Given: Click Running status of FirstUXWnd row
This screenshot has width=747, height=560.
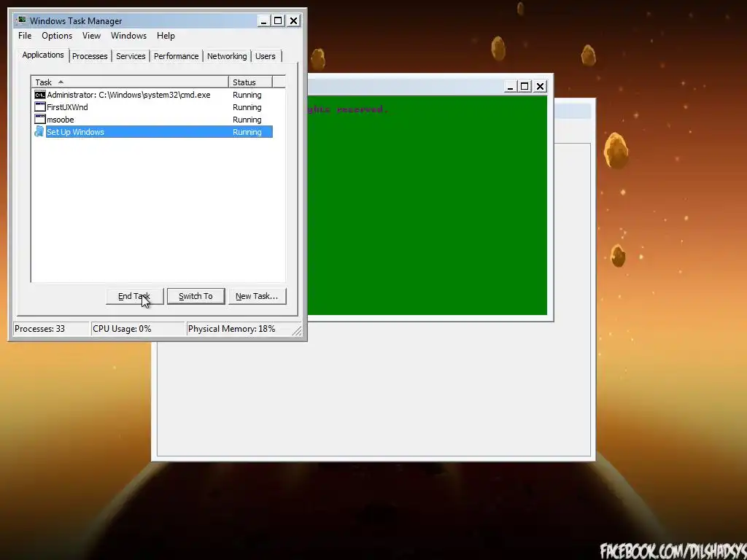Looking at the screenshot, I should [x=247, y=107].
